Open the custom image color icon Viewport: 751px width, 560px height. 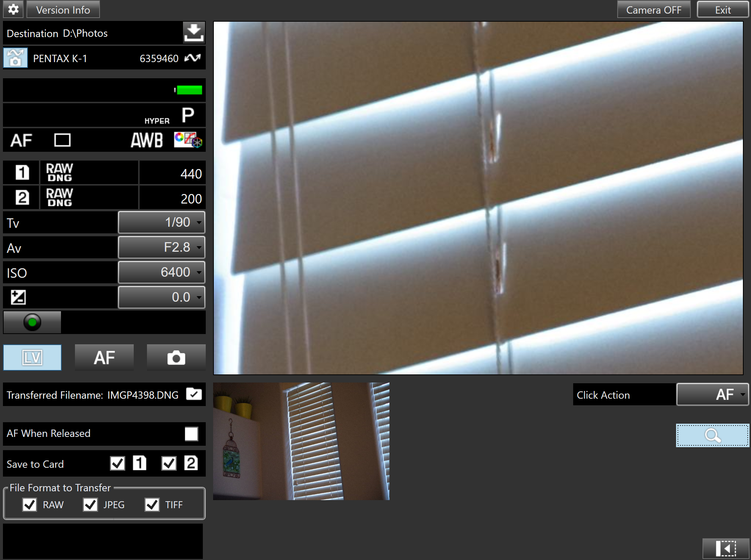click(188, 140)
